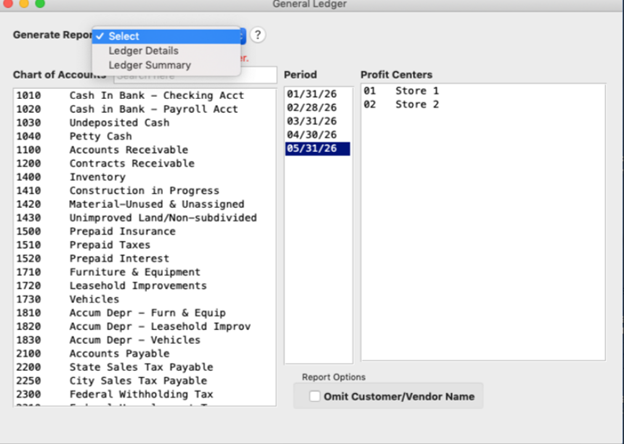This screenshot has width=624, height=444.
Task: Select account 1510 Prepaid Taxes
Action: [x=144, y=245]
